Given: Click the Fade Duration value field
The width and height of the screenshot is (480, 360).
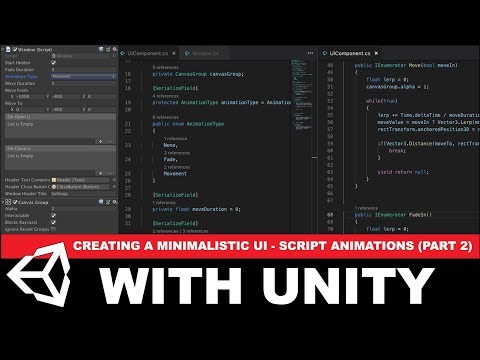Looking at the screenshot, I should pyautogui.click(x=83, y=70).
